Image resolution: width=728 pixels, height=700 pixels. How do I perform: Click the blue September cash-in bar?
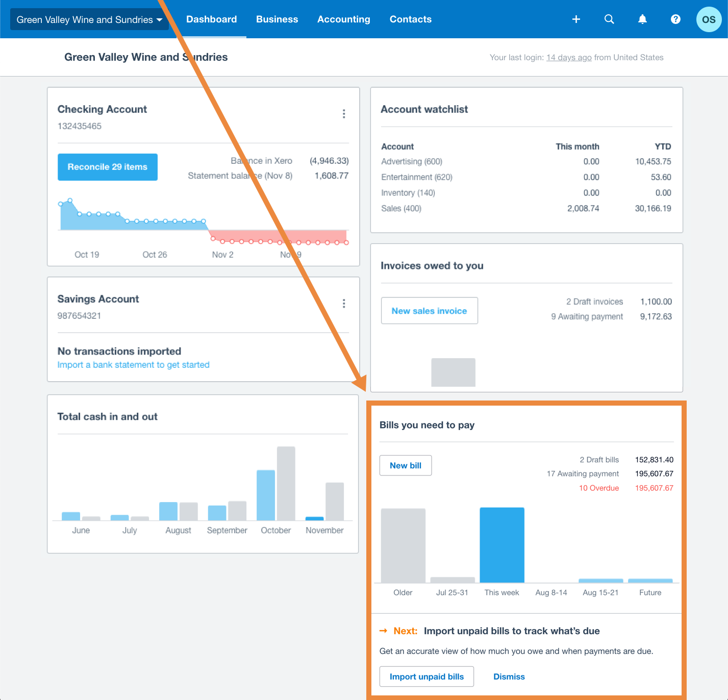(x=217, y=513)
